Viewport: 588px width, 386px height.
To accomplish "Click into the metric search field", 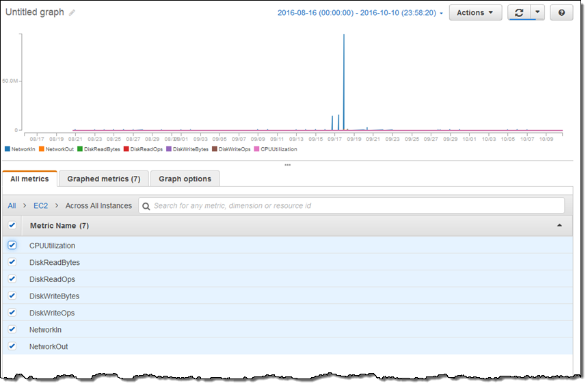I will click(x=356, y=205).
